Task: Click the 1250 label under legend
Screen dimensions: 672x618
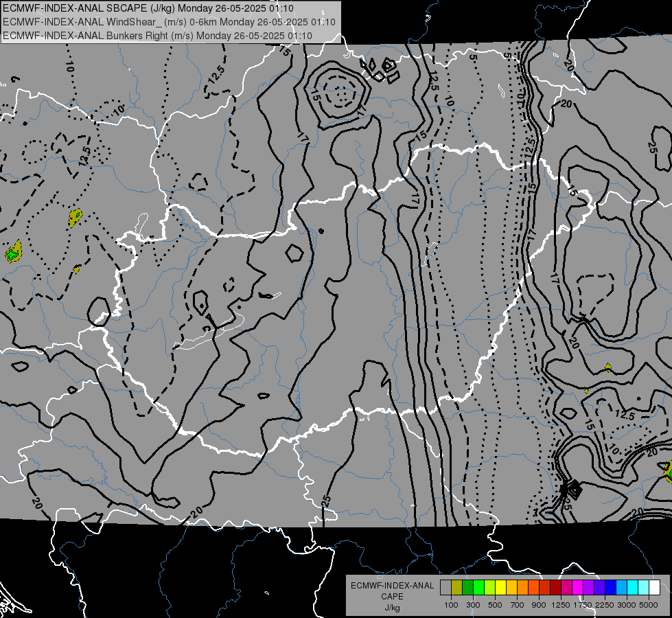Action: [x=561, y=605]
